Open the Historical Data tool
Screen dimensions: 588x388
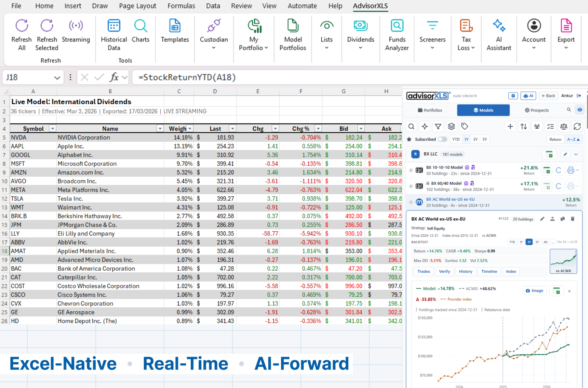click(114, 35)
